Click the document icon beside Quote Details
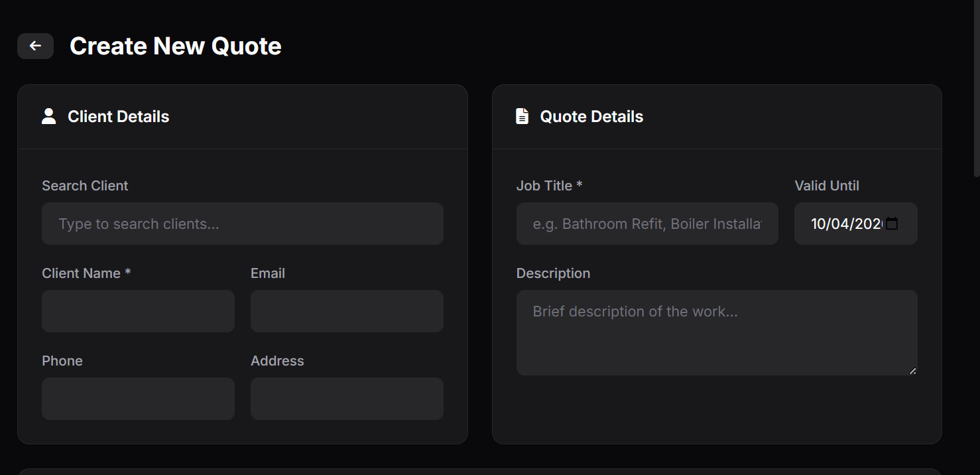 pyautogui.click(x=521, y=115)
